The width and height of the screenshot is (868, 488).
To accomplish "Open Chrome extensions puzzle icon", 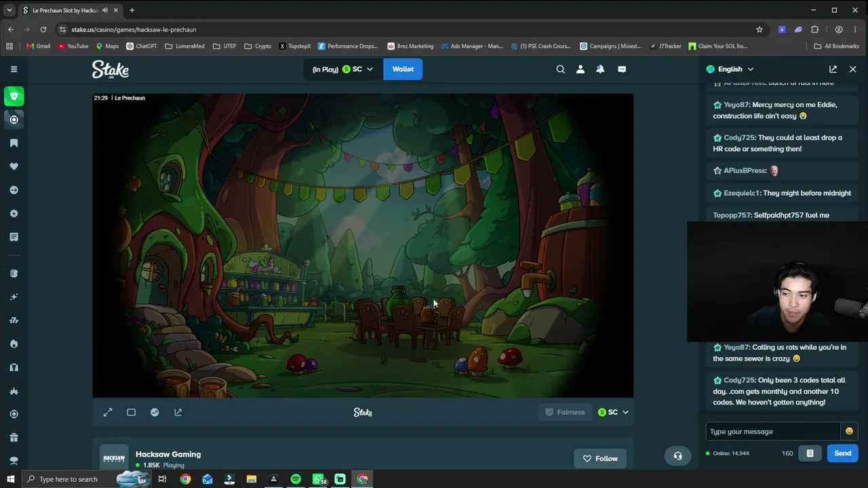I will tap(815, 30).
